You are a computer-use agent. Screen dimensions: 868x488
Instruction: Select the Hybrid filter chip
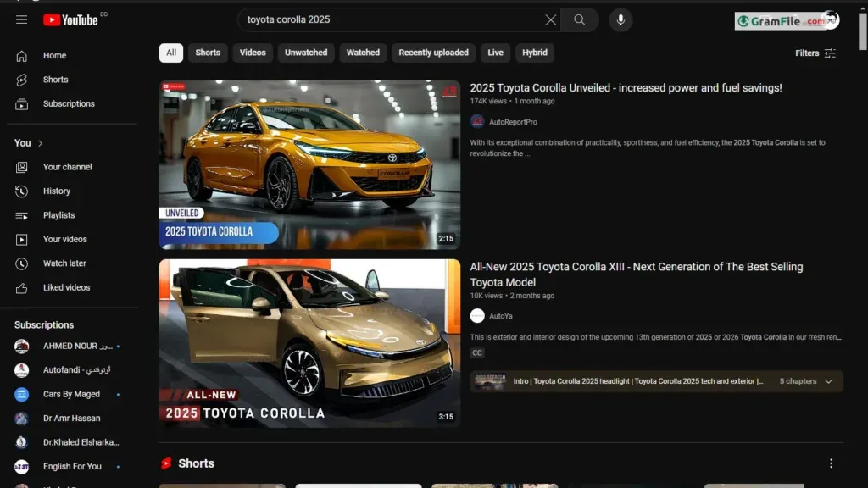click(535, 53)
